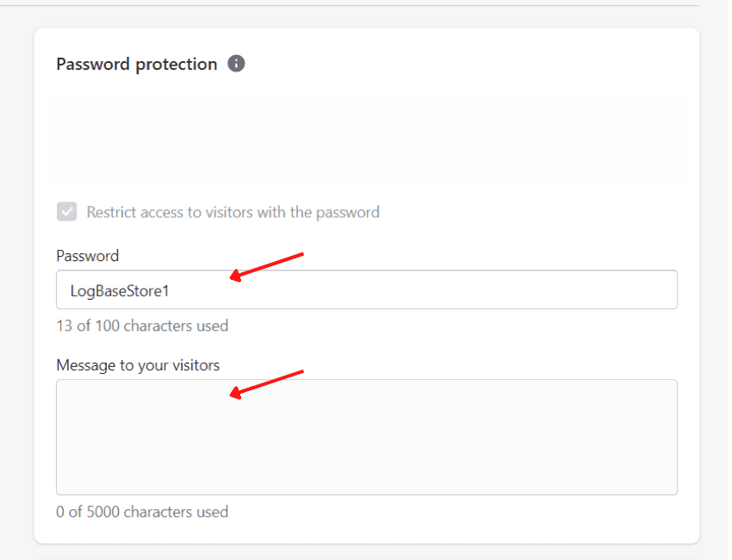Click the red arrow pointing at message box
732x560 pixels.
tap(267, 383)
